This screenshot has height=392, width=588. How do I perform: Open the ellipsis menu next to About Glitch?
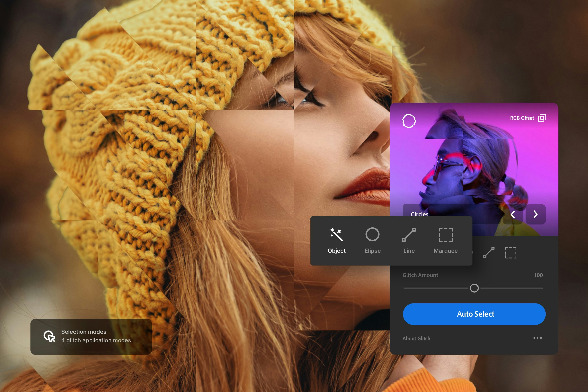point(538,338)
